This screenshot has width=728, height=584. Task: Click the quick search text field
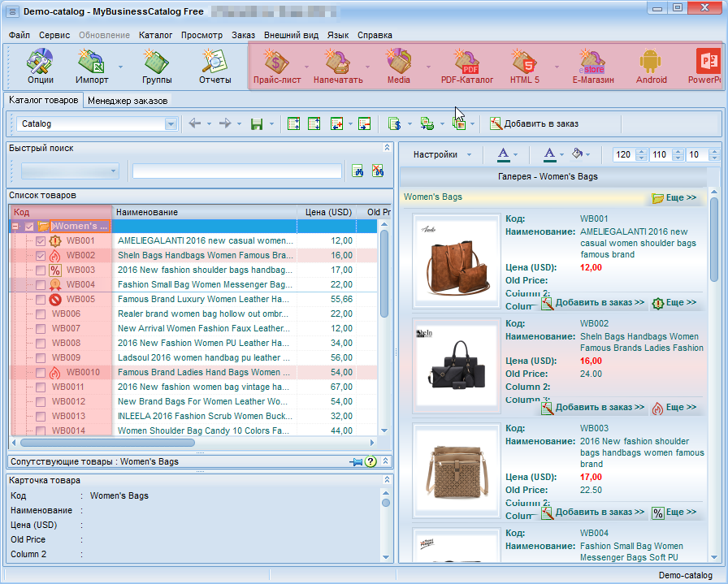coord(236,171)
